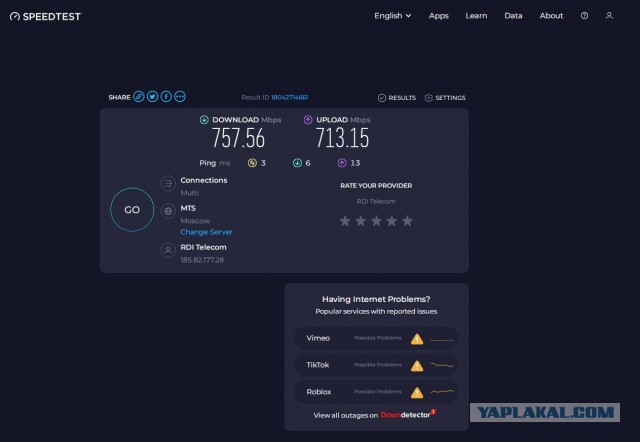The image size is (640, 442).
Task: Open Roblox outage report row
Action: pyautogui.click(x=376, y=392)
